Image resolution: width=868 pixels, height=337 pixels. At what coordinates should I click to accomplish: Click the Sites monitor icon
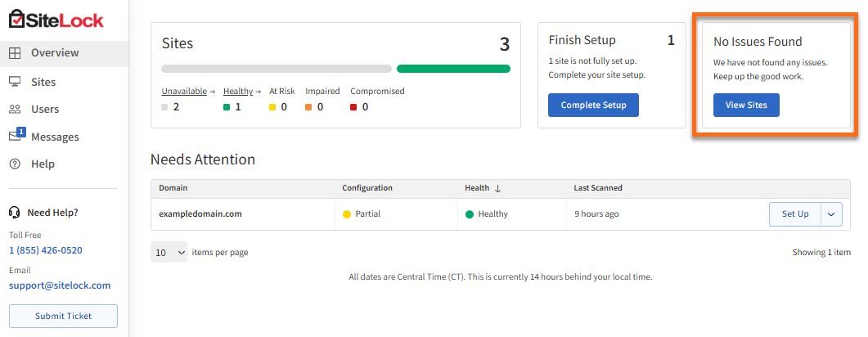[15, 82]
